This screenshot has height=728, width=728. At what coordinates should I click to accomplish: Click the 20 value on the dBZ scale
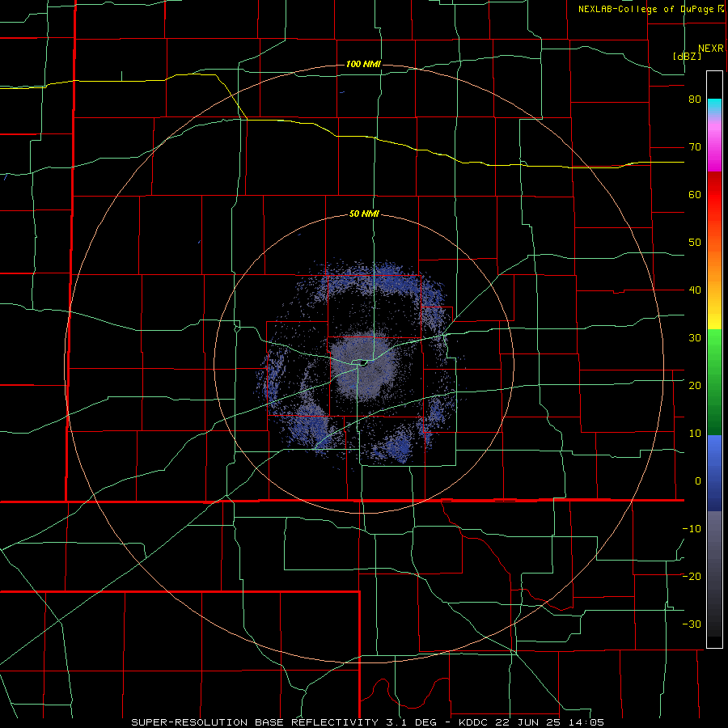coord(695,385)
